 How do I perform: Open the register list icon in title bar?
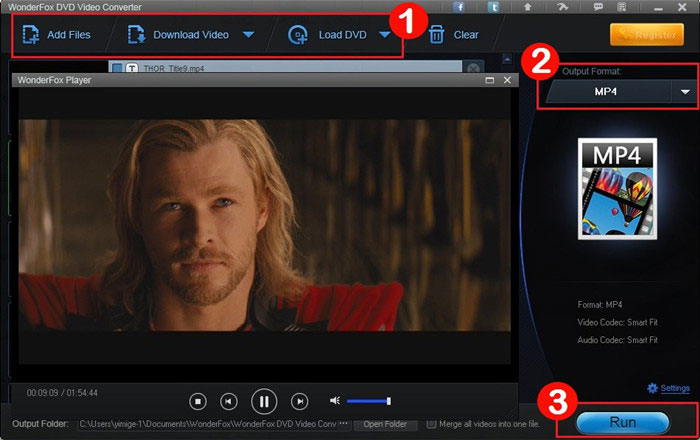coord(621,7)
